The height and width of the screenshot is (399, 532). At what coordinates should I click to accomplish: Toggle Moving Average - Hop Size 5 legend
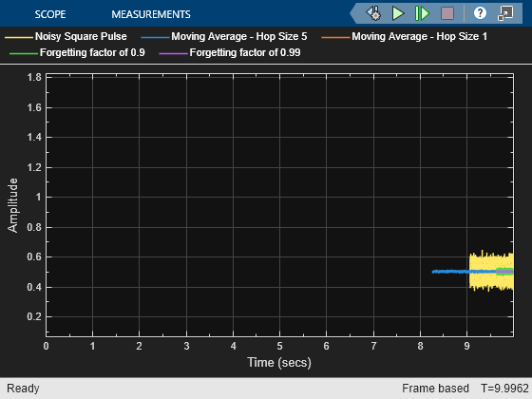click(239, 36)
